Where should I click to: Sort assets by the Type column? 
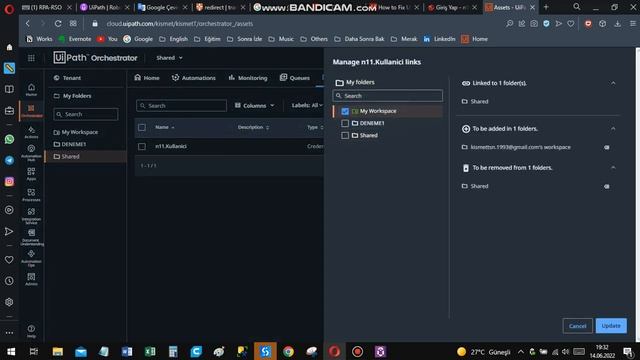click(x=315, y=127)
